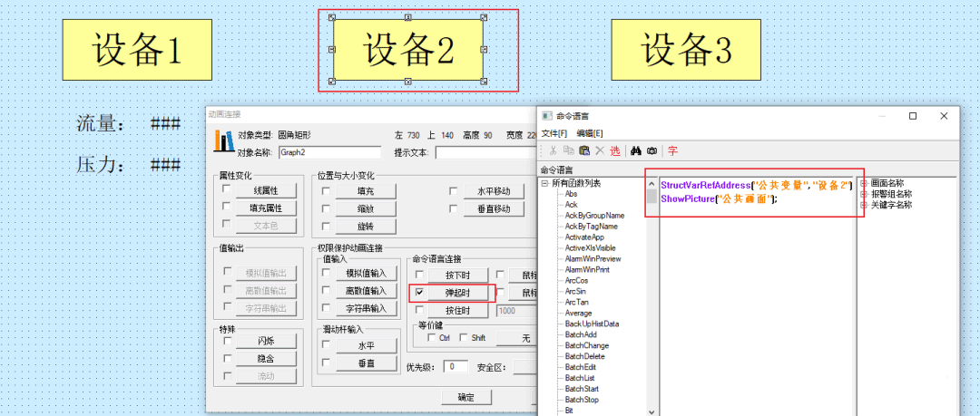Click the 线属性 button
The image size is (980, 416).
point(266,190)
